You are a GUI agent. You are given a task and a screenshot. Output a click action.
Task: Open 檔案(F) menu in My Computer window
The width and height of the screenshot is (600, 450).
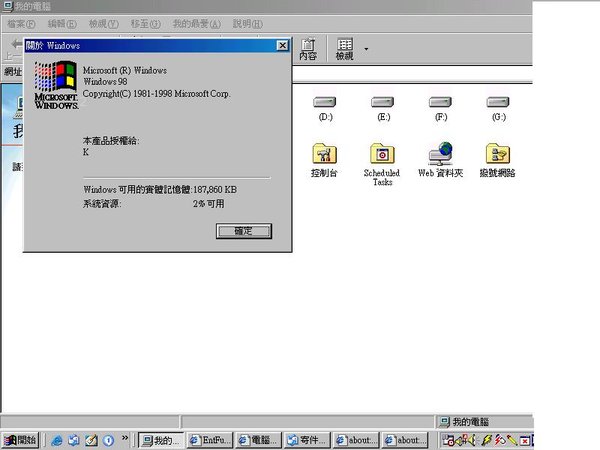(x=21, y=24)
